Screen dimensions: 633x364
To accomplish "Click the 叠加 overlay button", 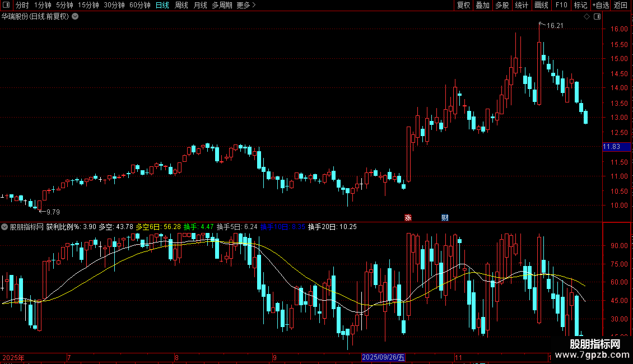I will (x=482, y=5).
